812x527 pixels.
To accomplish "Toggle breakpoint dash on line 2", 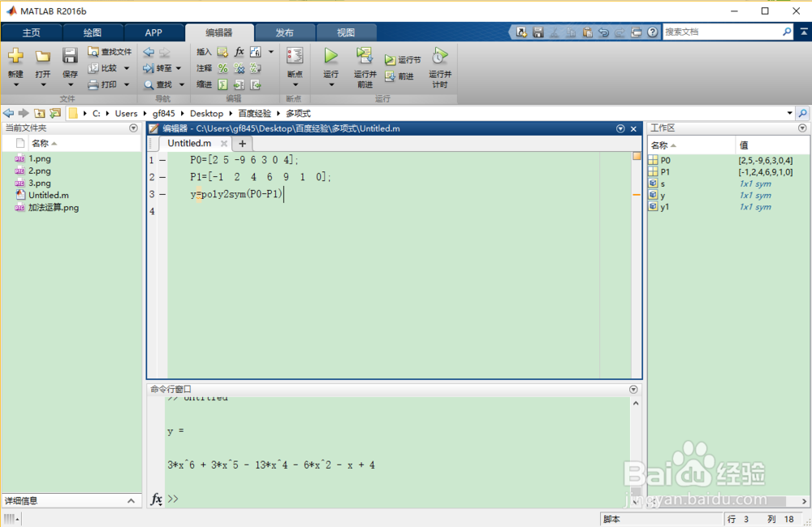I will [x=162, y=178].
